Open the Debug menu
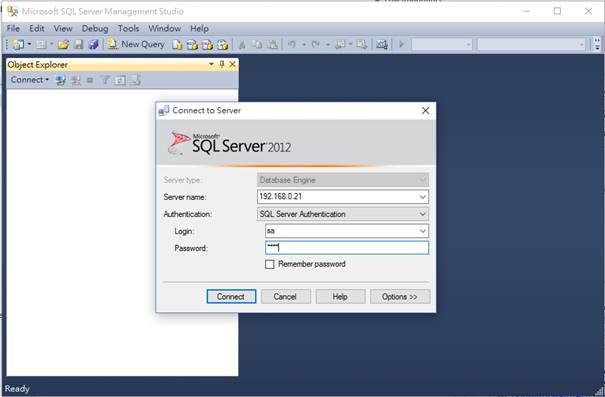 (95, 29)
